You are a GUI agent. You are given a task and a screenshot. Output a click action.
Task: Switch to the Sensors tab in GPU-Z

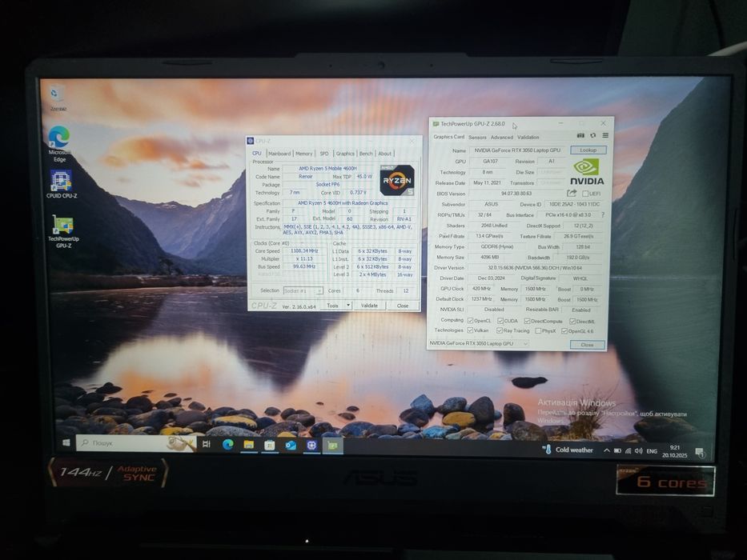(x=477, y=137)
